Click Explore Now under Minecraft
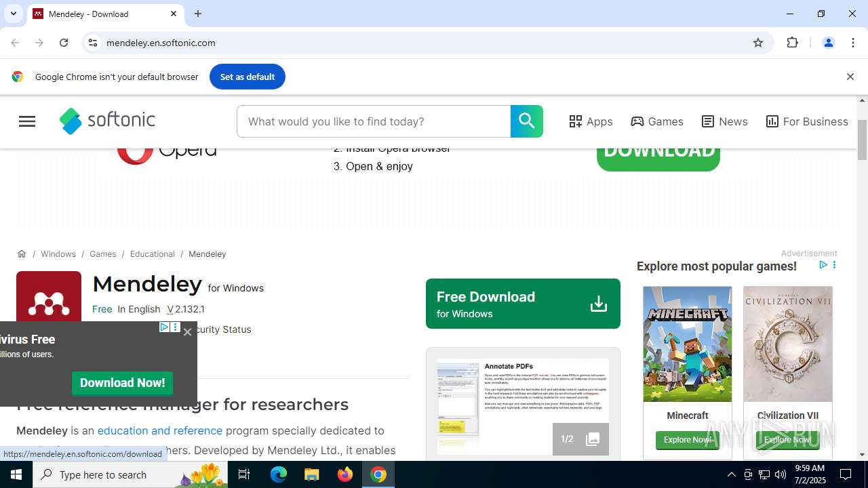Screen dimensions: 868x488 [688, 440]
